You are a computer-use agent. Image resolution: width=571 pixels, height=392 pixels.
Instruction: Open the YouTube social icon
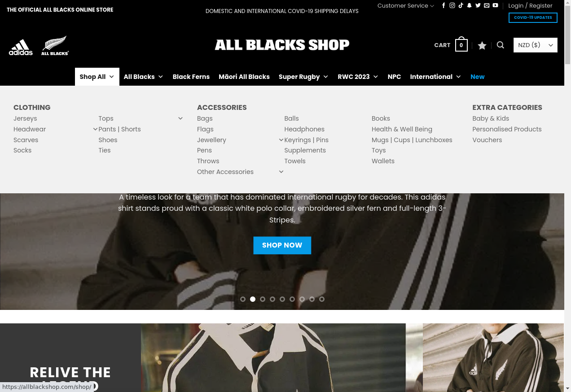click(495, 5)
